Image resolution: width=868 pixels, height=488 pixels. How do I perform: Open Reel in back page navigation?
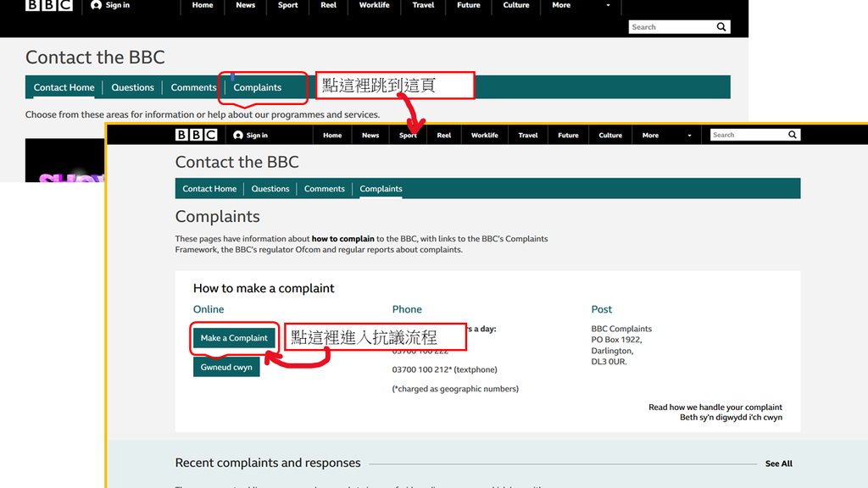tap(328, 5)
